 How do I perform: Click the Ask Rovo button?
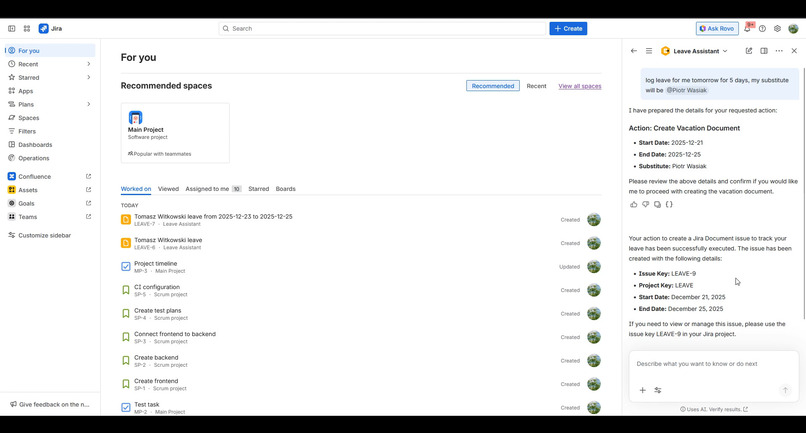[717, 29]
